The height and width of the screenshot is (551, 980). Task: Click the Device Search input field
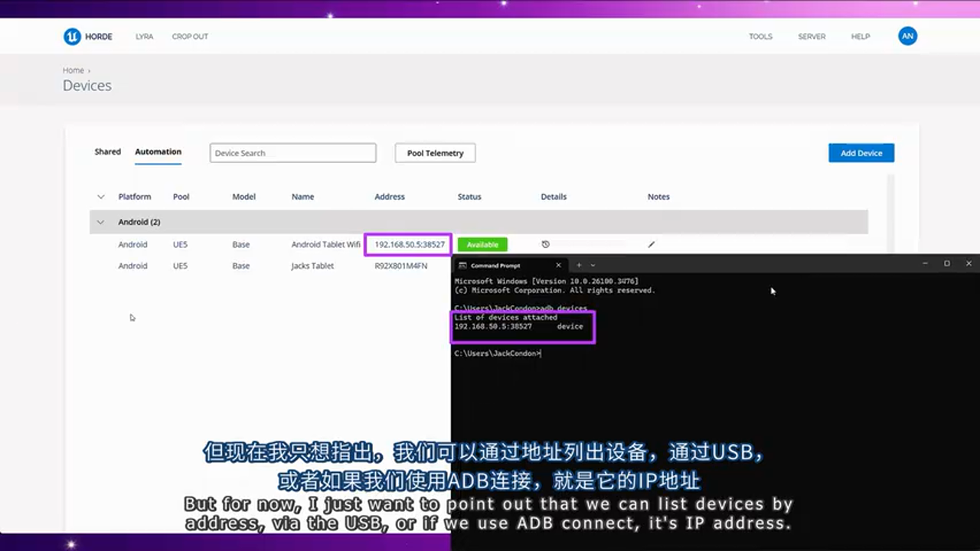click(292, 152)
